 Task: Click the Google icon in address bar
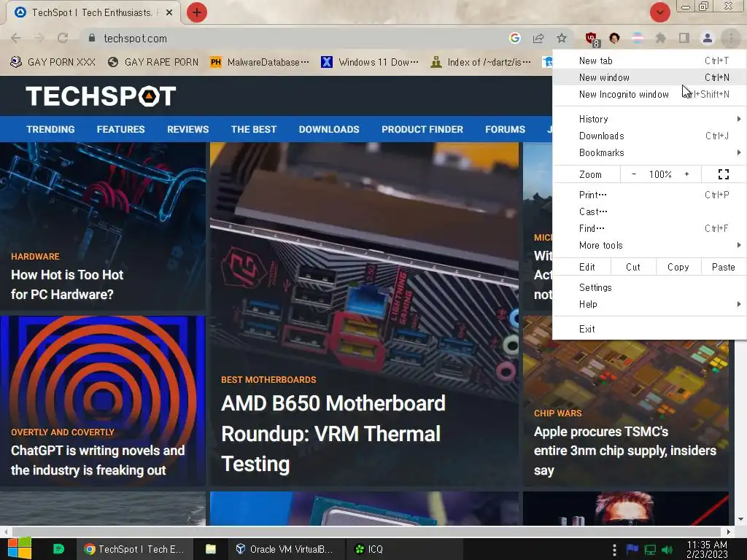514,38
